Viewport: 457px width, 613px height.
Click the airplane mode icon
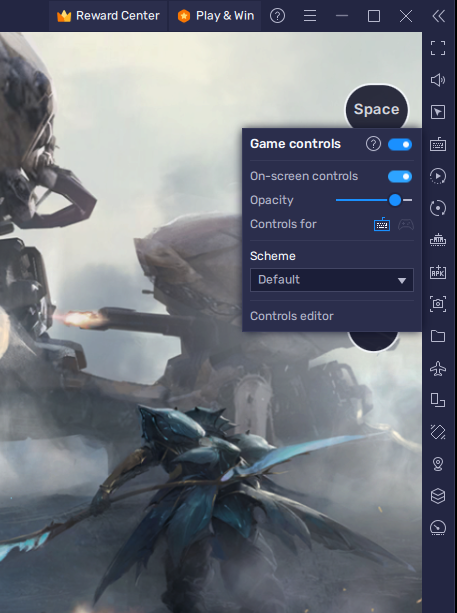coord(438,368)
